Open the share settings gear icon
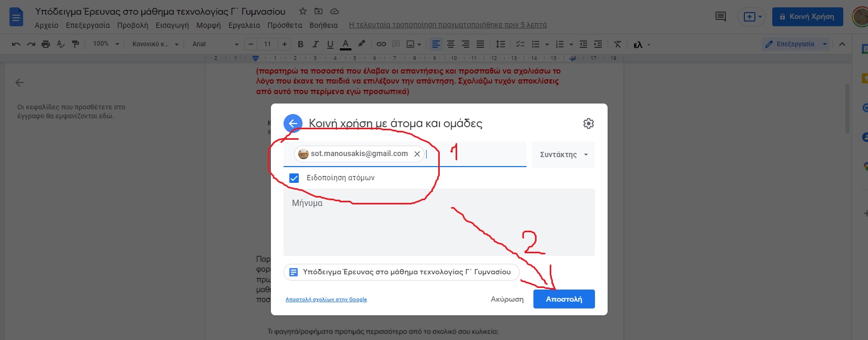 (x=589, y=123)
